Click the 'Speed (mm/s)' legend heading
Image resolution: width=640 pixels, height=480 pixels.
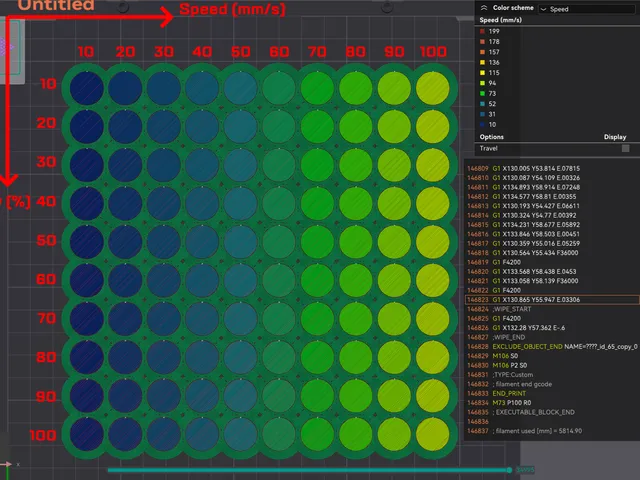pos(500,20)
